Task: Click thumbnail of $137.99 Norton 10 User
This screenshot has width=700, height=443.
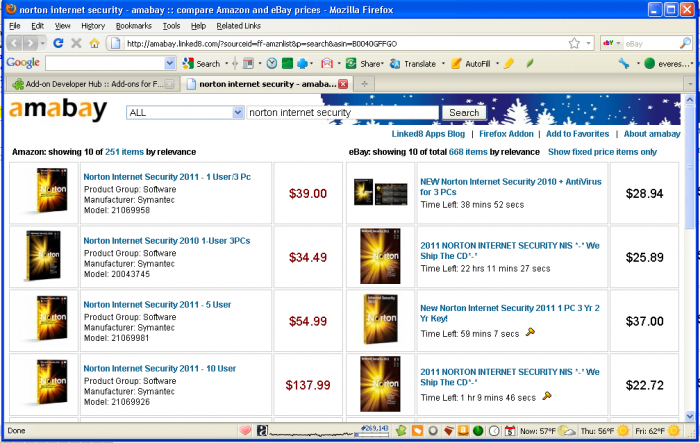Action: tap(50, 382)
